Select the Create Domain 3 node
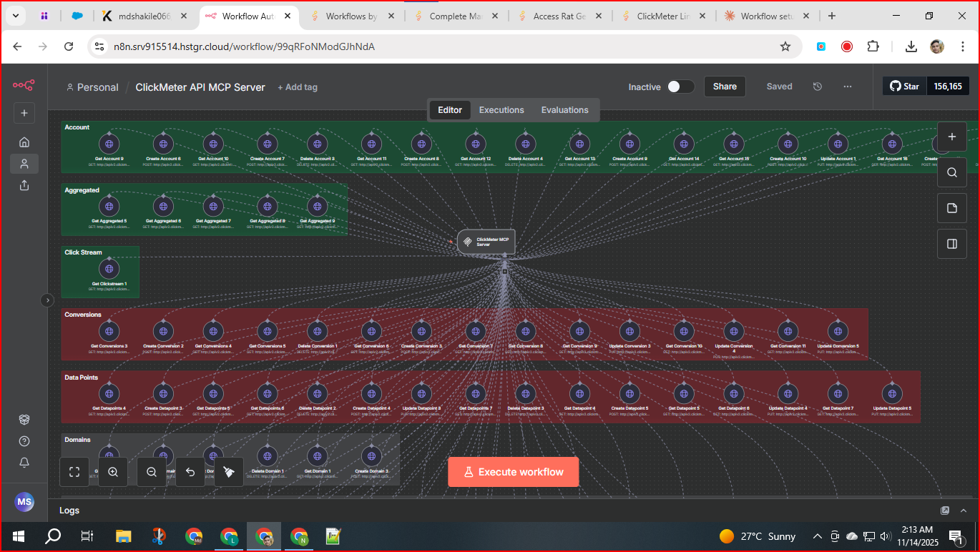 371,456
